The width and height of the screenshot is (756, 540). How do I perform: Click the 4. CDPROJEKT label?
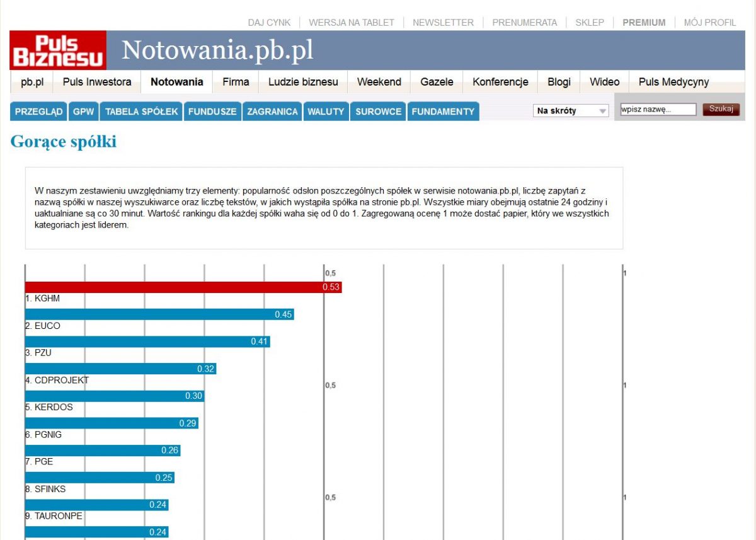pos(57,380)
